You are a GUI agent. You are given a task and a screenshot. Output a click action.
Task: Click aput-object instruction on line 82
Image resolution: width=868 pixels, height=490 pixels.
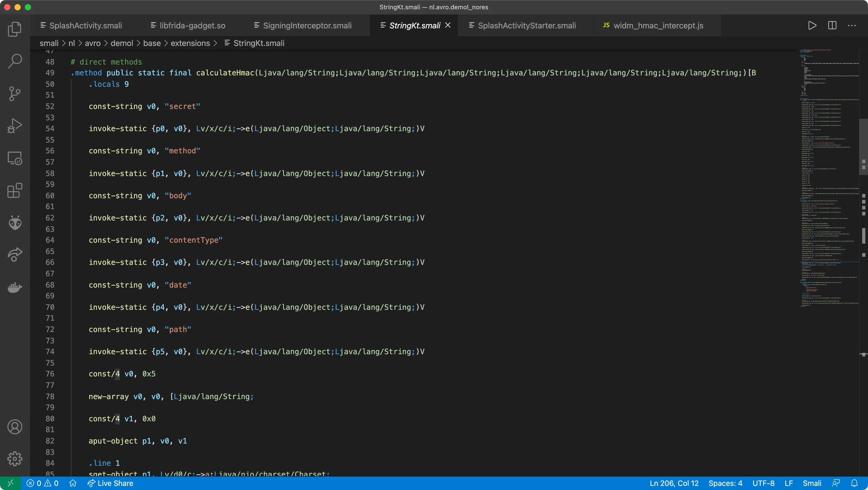coord(137,441)
